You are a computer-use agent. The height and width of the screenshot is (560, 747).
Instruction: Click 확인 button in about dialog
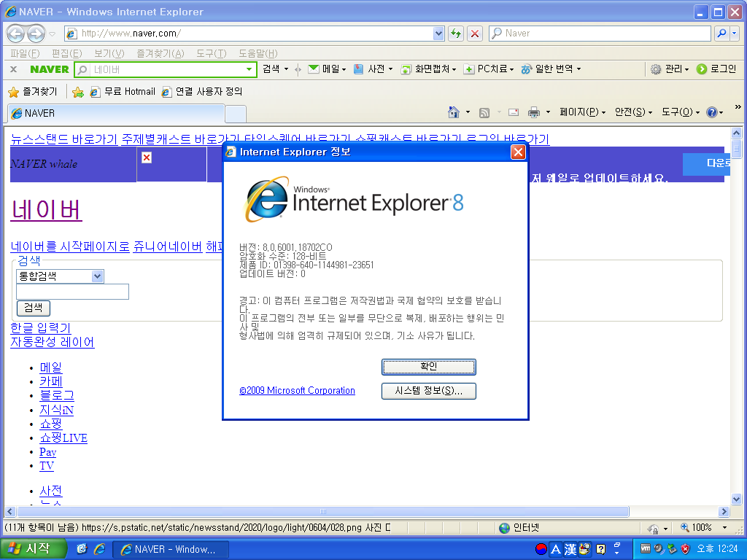pyautogui.click(x=429, y=367)
